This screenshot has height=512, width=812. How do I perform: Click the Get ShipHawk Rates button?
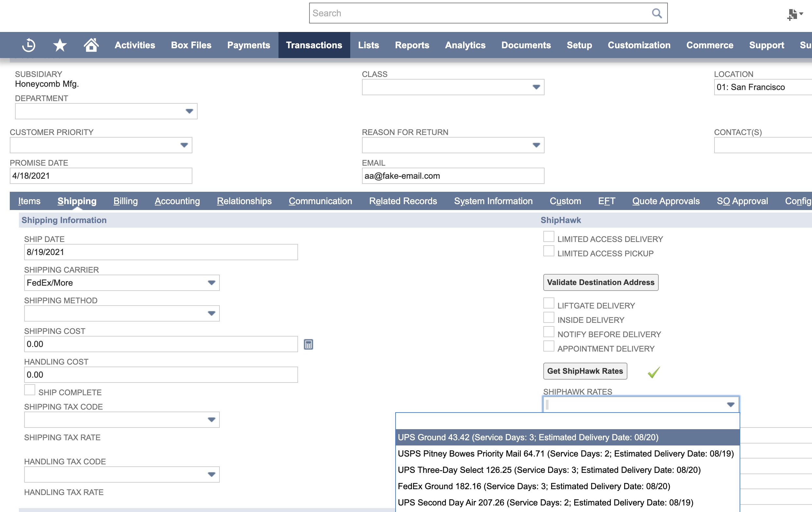pos(585,371)
